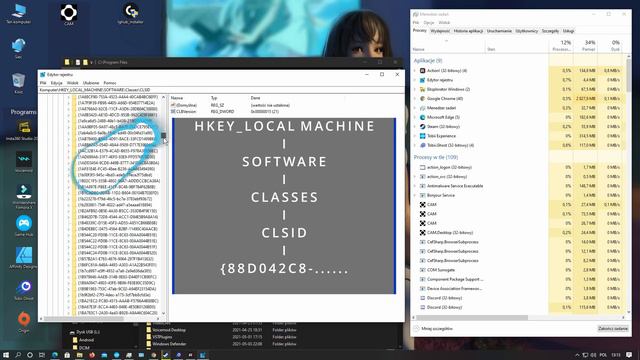
Task: Open the lghub_installer desktop icon
Action: pos(131,13)
